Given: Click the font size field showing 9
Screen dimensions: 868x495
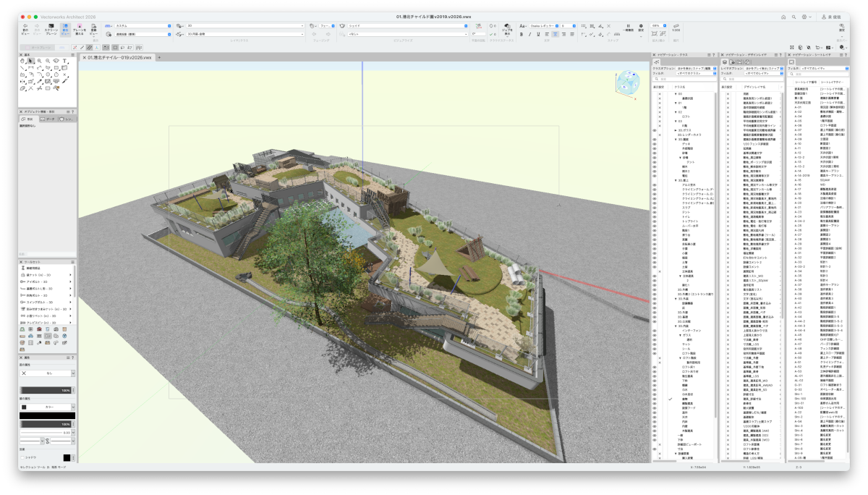Looking at the screenshot, I should pos(569,25).
